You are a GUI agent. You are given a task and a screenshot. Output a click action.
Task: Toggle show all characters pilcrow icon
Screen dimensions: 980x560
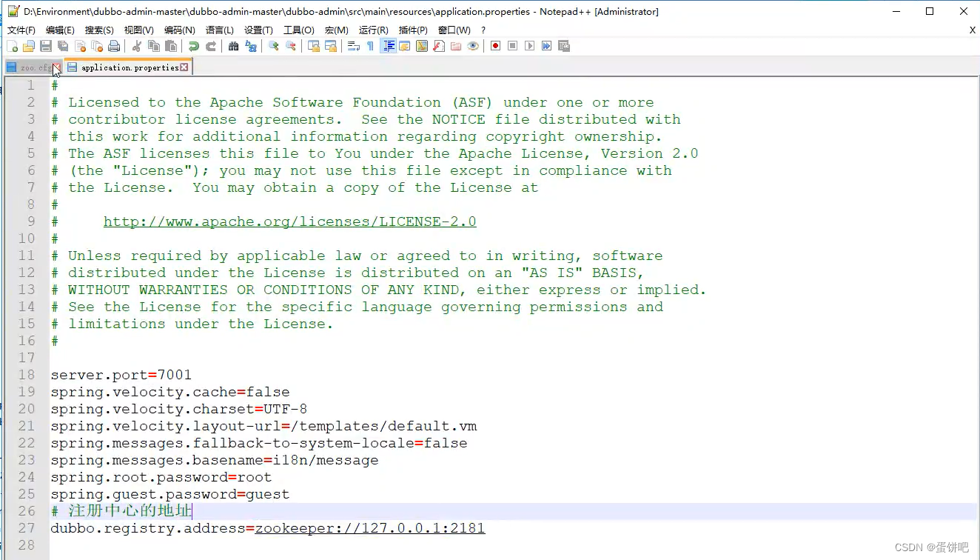371,46
